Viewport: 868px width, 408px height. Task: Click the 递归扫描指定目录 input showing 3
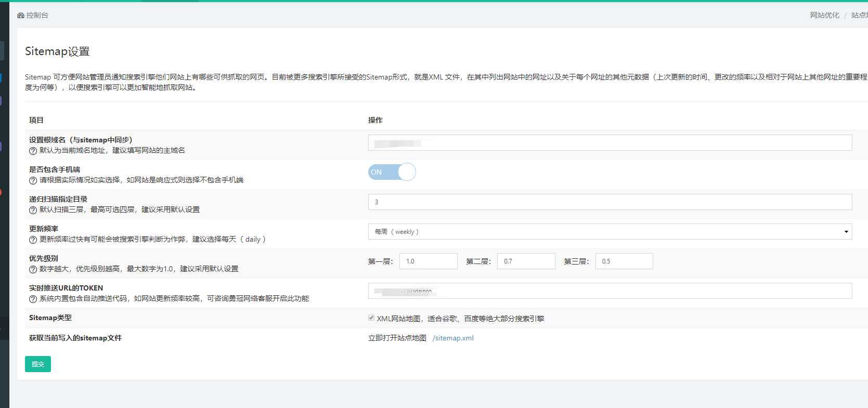coord(610,202)
